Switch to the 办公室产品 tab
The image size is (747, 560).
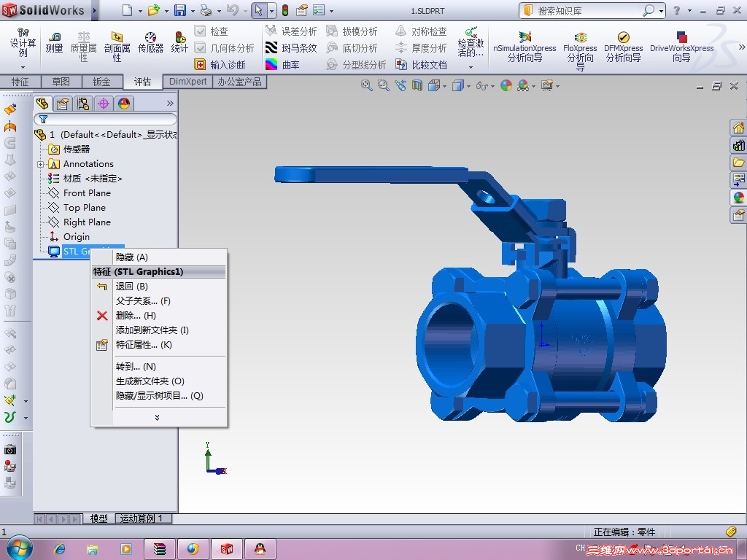(239, 82)
